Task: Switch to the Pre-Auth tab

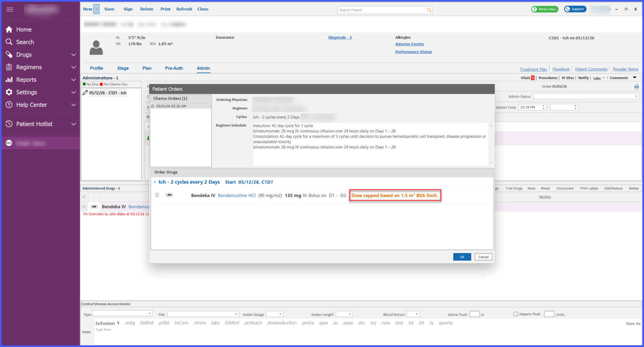Action: point(174,68)
